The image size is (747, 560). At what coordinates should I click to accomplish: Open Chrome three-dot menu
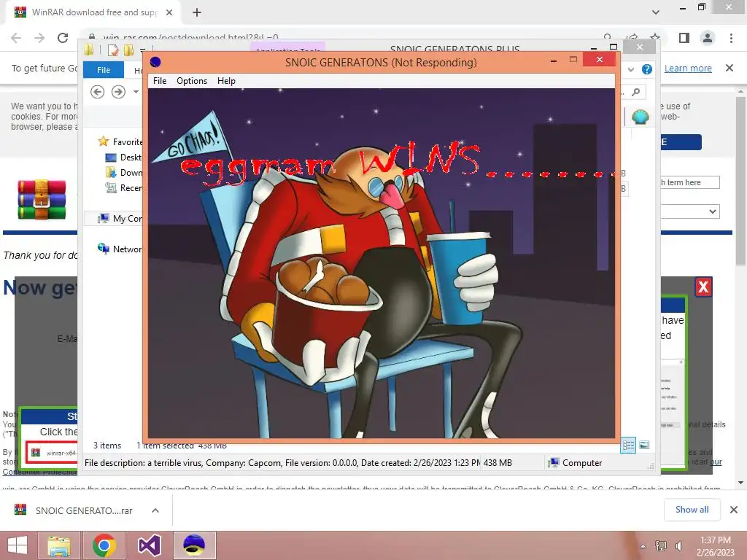tap(731, 38)
